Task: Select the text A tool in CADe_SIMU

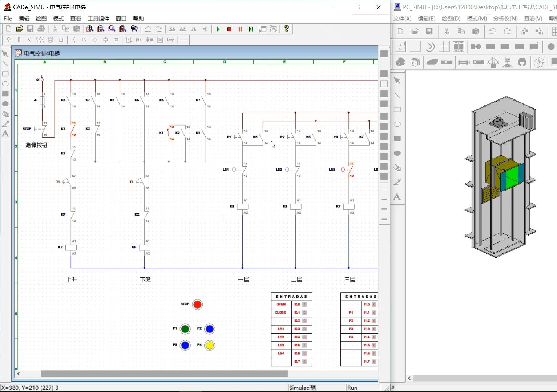Action: click(x=5, y=134)
